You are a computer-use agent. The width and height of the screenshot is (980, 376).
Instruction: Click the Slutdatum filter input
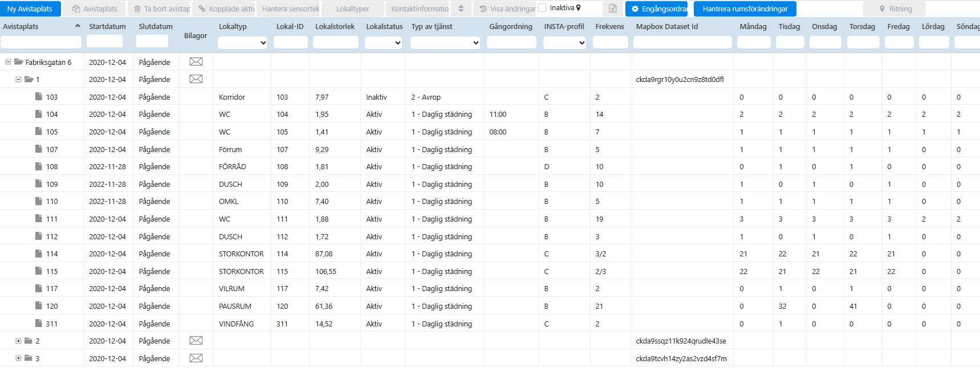(152, 42)
